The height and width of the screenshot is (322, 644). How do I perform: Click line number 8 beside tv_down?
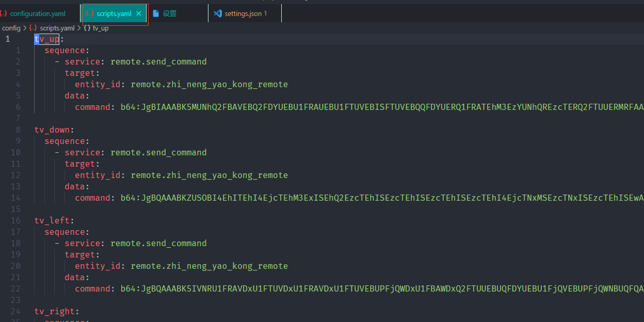pos(18,130)
